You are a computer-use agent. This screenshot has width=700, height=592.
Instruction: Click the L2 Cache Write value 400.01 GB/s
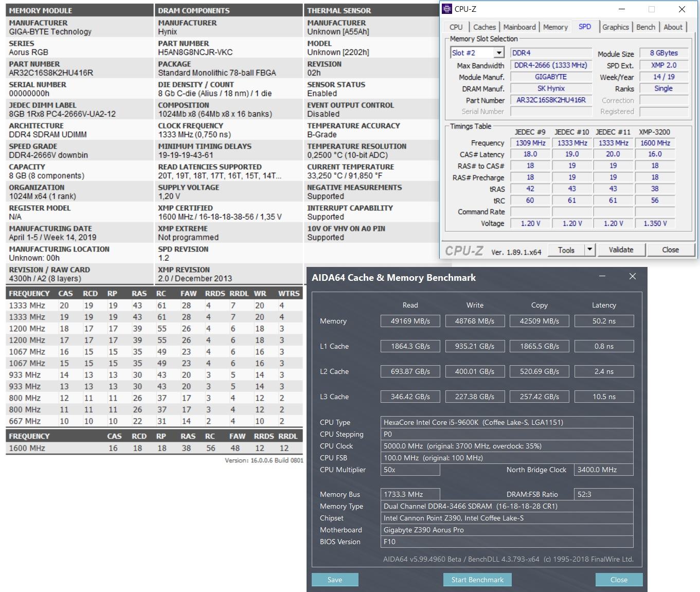click(x=475, y=371)
